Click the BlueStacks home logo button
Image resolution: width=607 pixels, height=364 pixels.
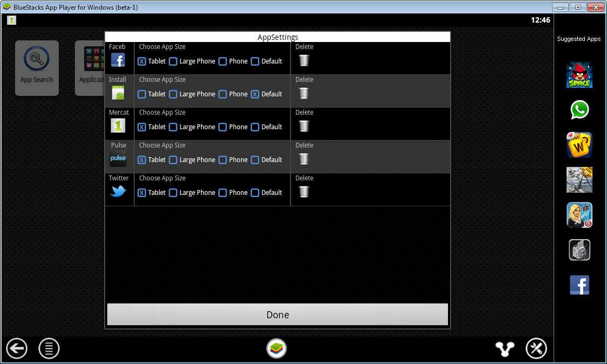277,348
